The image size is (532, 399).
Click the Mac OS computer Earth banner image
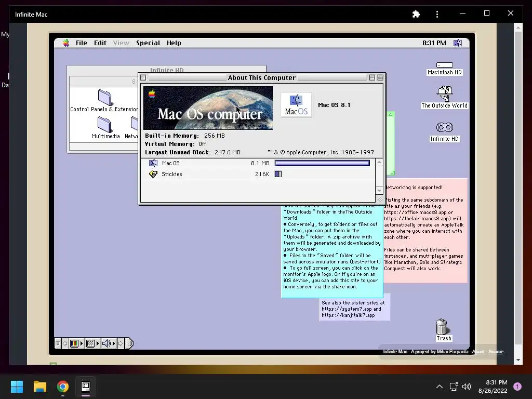208,108
